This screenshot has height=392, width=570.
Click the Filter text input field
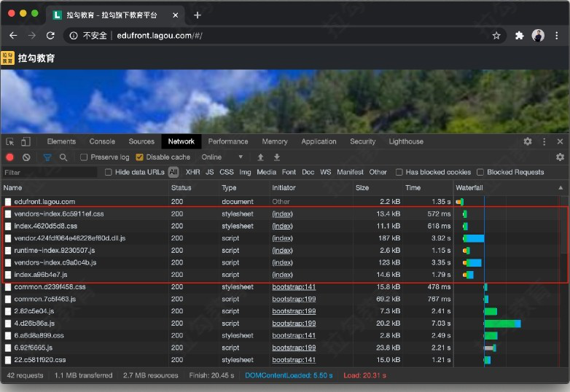click(x=50, y=173)
